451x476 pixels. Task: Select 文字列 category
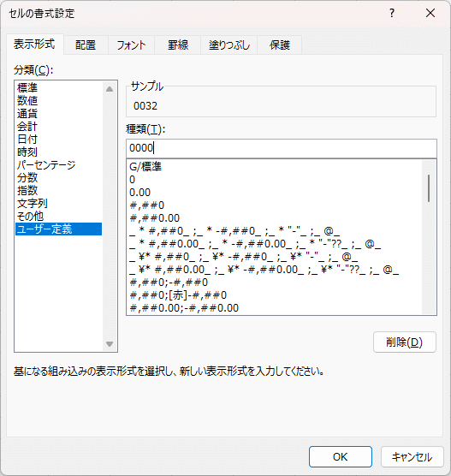click(x=58, y=204)
